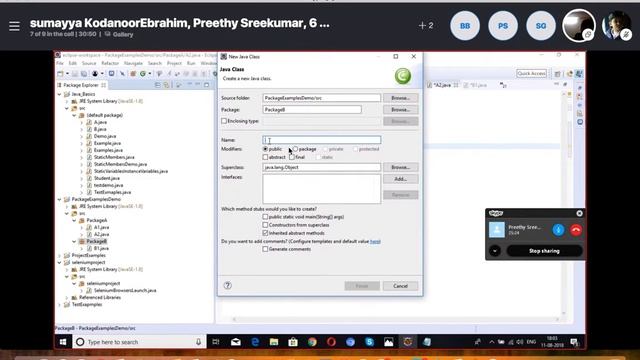Switch to the A2.java editor tab

[442, 85]
